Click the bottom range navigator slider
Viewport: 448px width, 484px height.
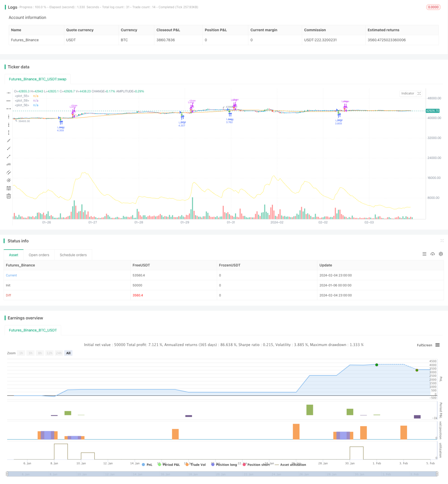(x=222, y=474)
